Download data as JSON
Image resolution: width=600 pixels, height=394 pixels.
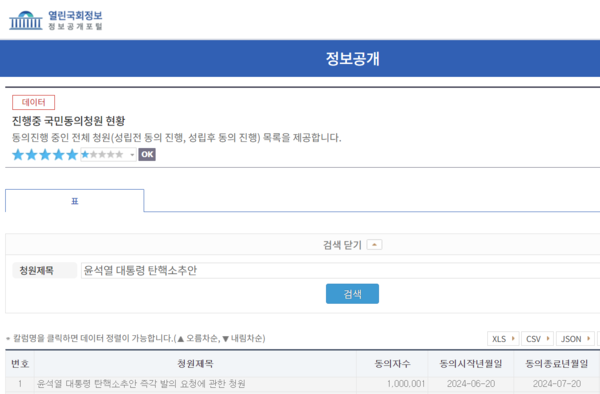click(575, 339)
